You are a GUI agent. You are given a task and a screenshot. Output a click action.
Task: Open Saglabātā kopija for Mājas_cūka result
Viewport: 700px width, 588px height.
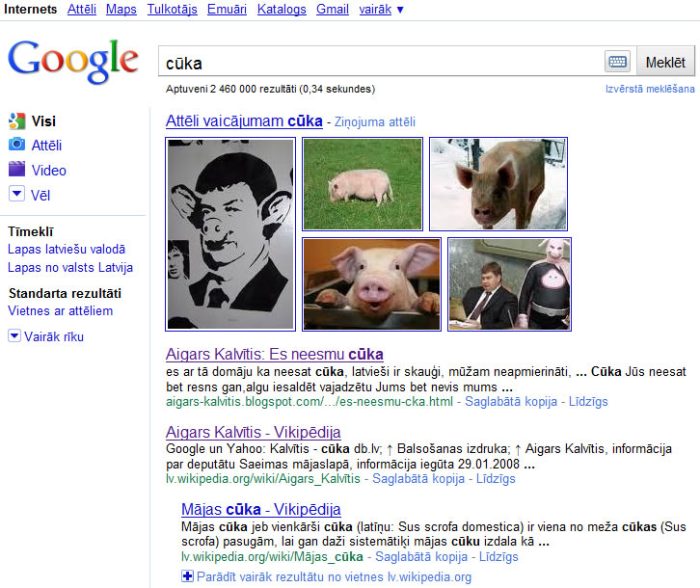click(421, 557)
